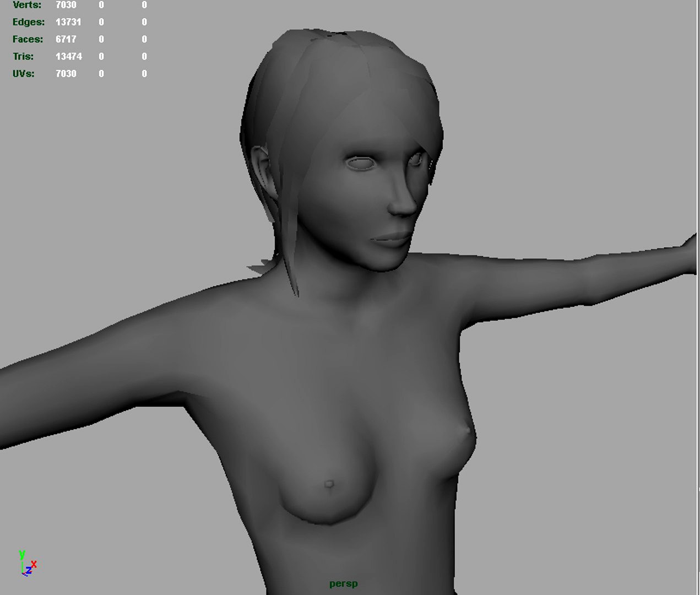The width and height of the screenshot is (700, 595).
Task: Click the third column of the Edges HUD row
Action: pos(144,22)
